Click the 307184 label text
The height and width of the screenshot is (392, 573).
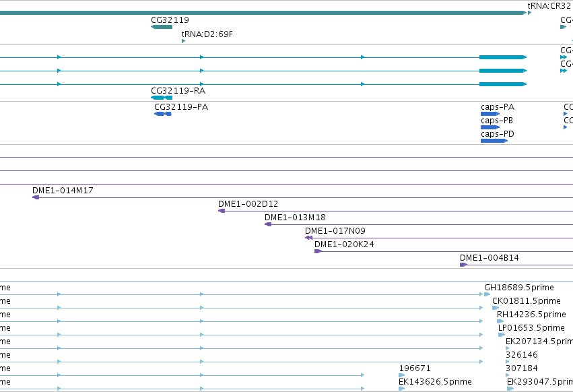pyautogui.click(x=521, y=368)
